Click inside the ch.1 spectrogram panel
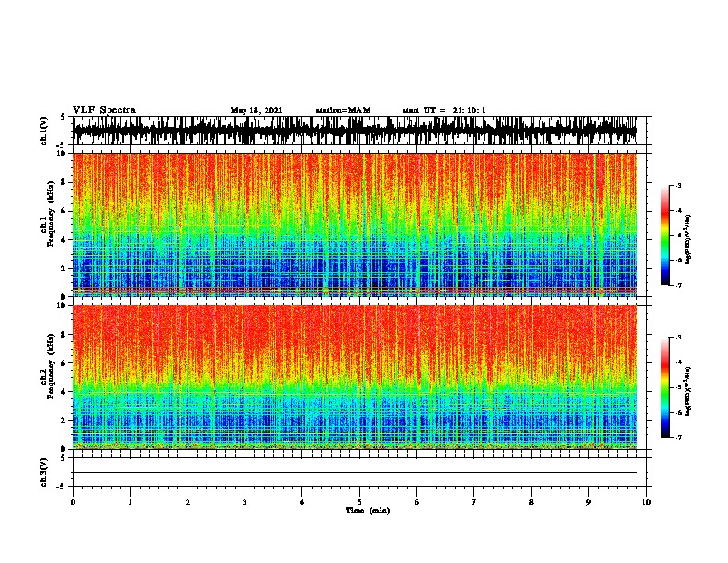Screen dimensions: 728x563 click(x=355, y=224)
